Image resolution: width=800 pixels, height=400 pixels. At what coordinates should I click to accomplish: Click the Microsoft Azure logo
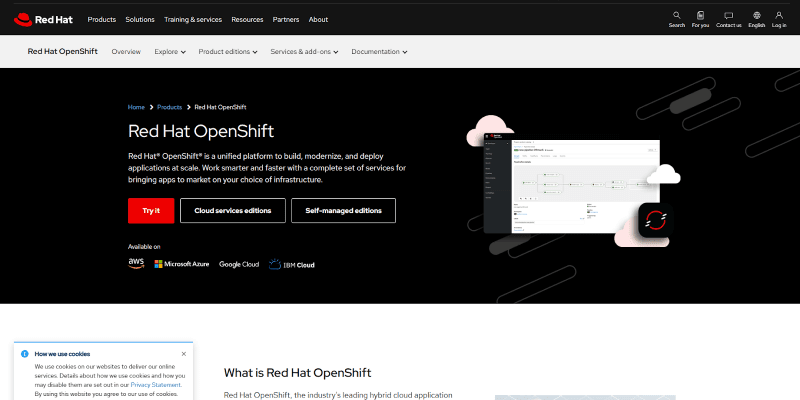point(182,264)
